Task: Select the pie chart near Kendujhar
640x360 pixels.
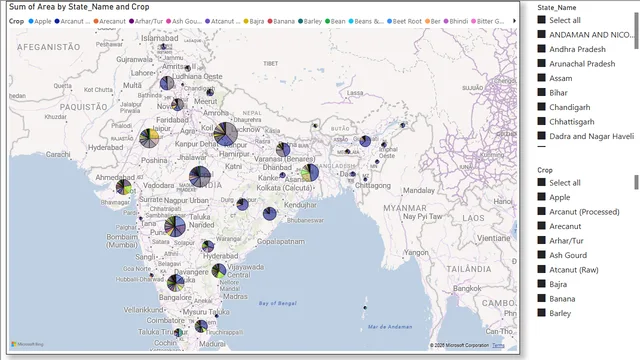Action: 269,213
